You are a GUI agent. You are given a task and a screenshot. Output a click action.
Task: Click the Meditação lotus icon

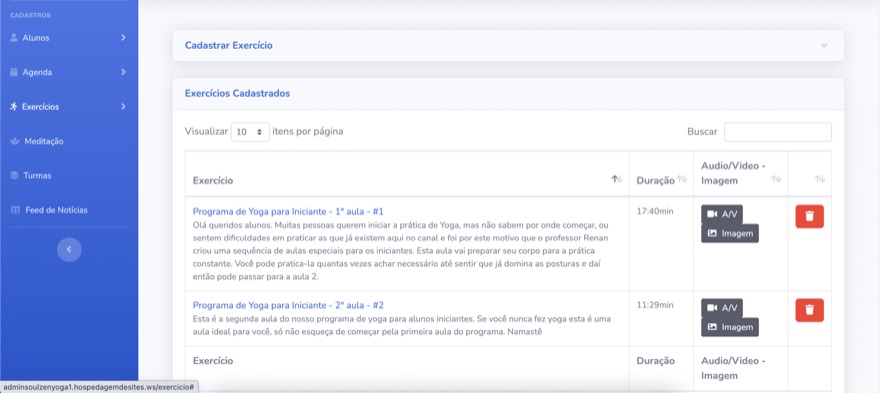(x=15, y=141)
